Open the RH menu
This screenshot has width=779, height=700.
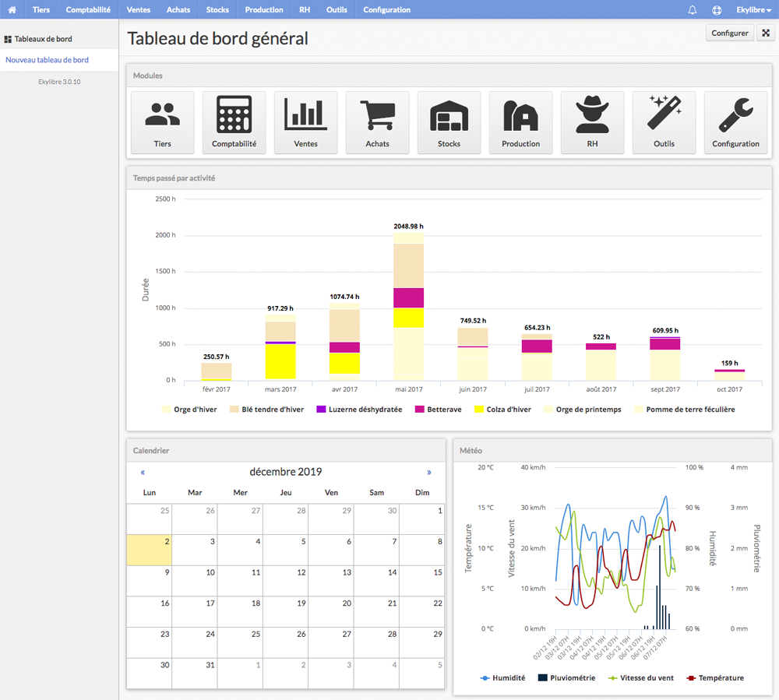305,9
